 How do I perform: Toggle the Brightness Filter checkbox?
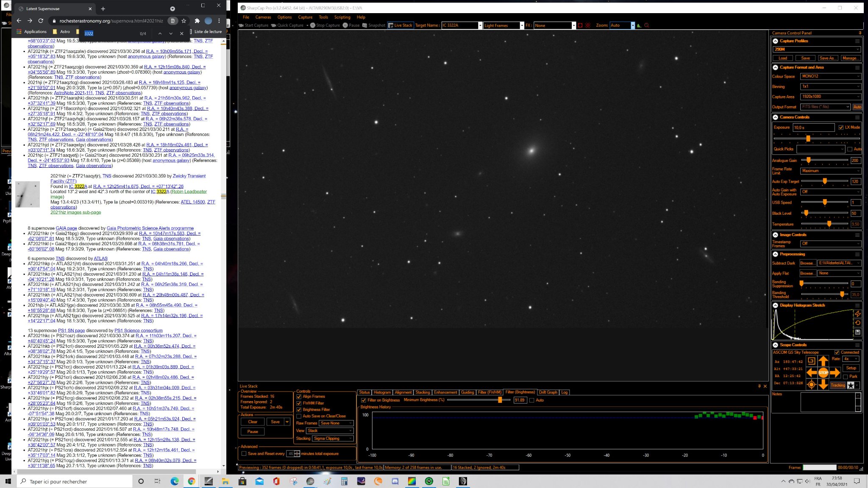pos(299,410)
